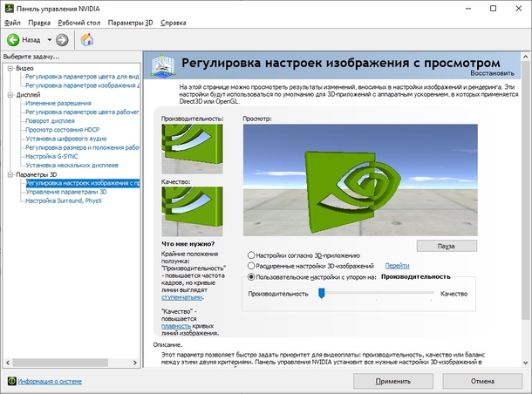Open Управление параметрами 3D

click(66, 192)
